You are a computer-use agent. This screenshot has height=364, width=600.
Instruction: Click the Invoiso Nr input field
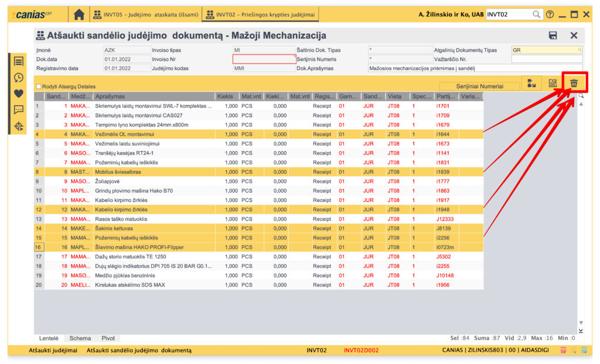tap(264, 59)
